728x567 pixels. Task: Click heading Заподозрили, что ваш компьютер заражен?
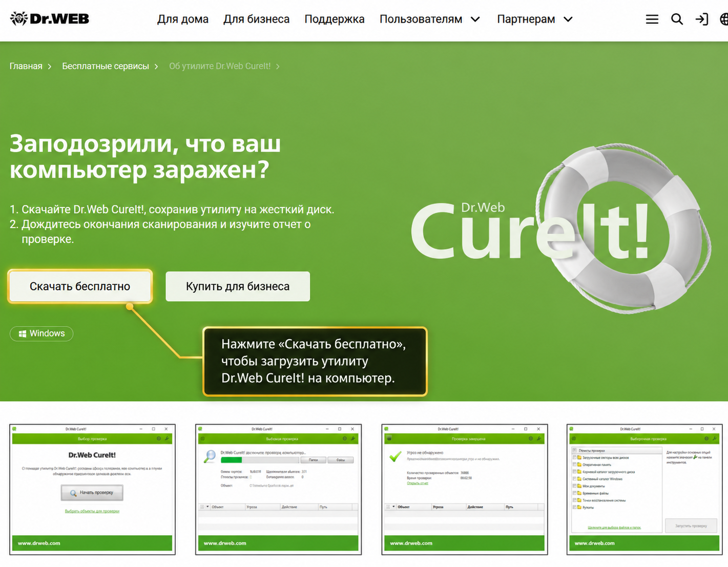point(145,156)
